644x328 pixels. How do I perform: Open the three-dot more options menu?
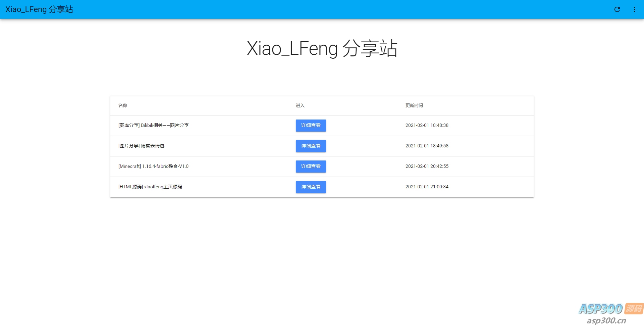click(x=634, y=9)
